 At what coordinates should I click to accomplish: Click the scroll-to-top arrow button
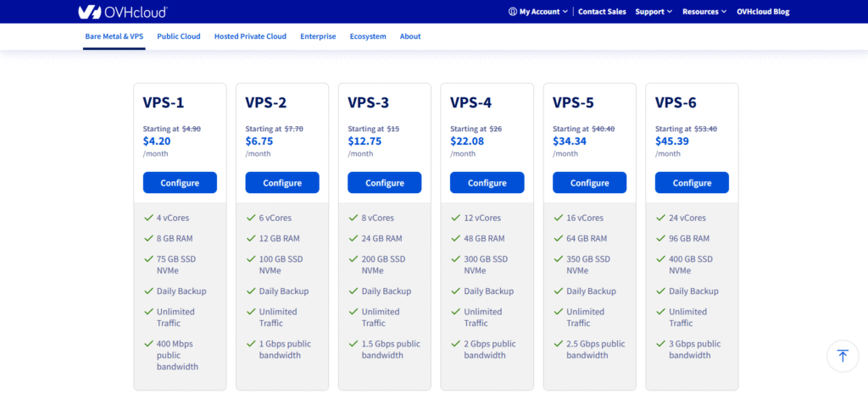842,356
